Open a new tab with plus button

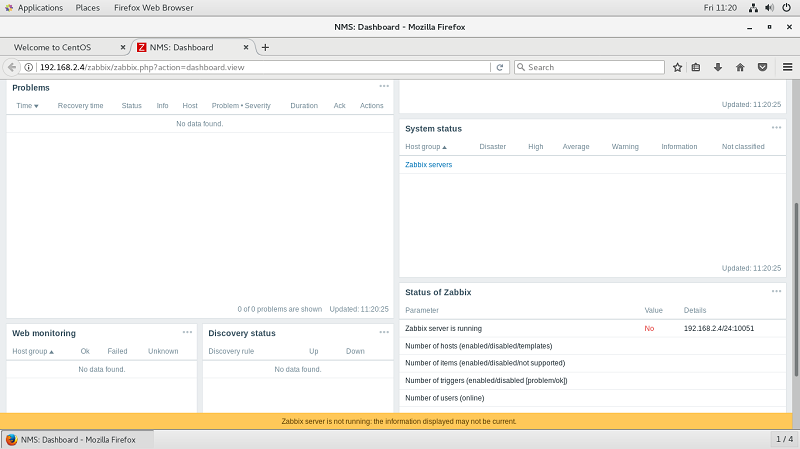265,47
